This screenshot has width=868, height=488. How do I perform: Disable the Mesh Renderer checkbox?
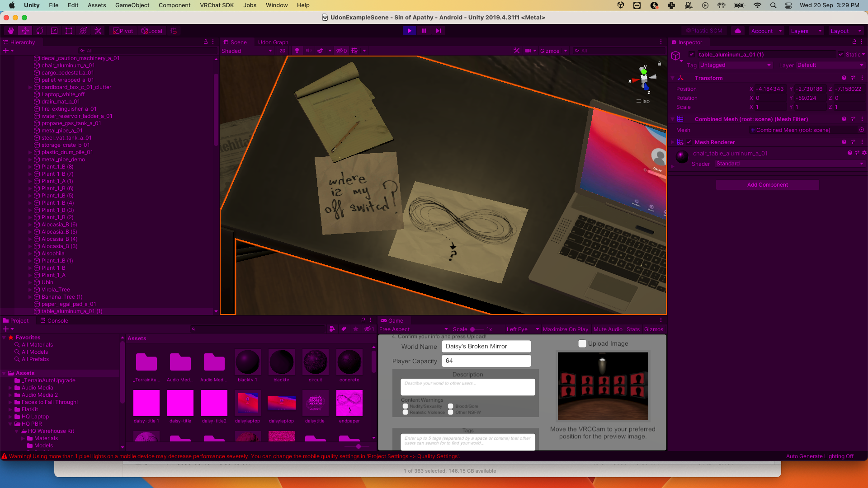tap(689, 142)
